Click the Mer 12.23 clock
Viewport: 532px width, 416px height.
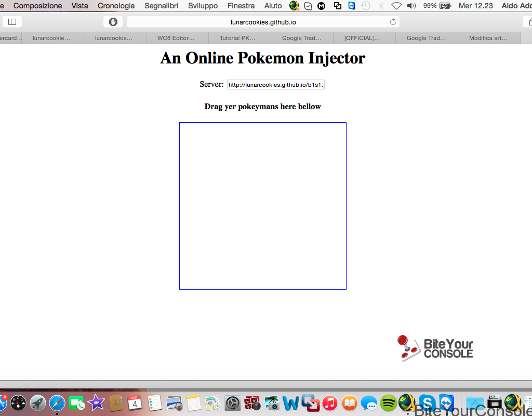tap(476, 6)
